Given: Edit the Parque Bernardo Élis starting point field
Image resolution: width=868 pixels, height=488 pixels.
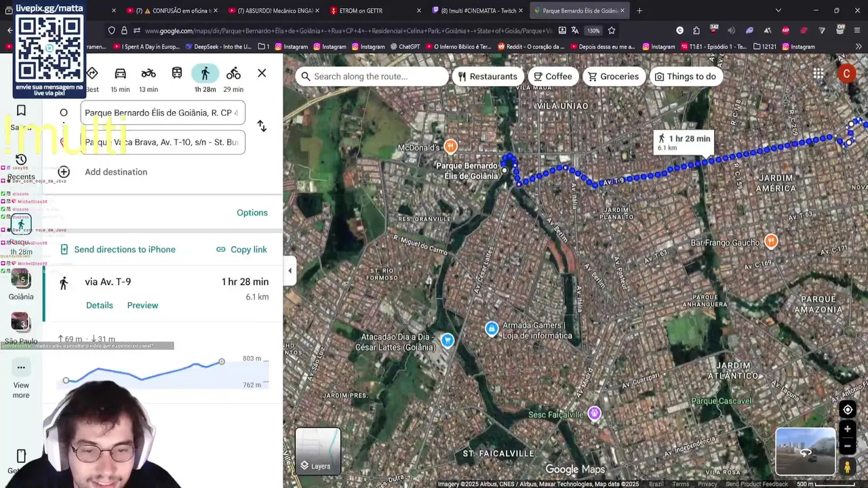Looking at the screenshot, I should 163,113.
